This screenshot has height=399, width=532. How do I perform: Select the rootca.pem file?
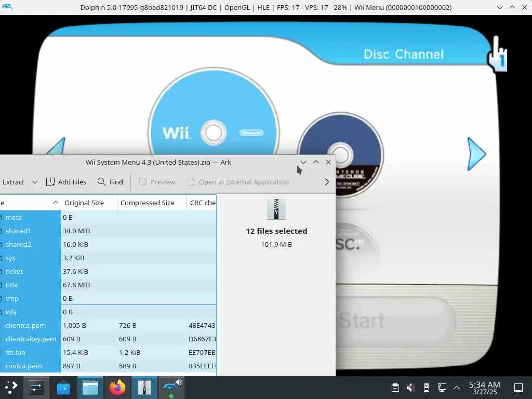108,366
